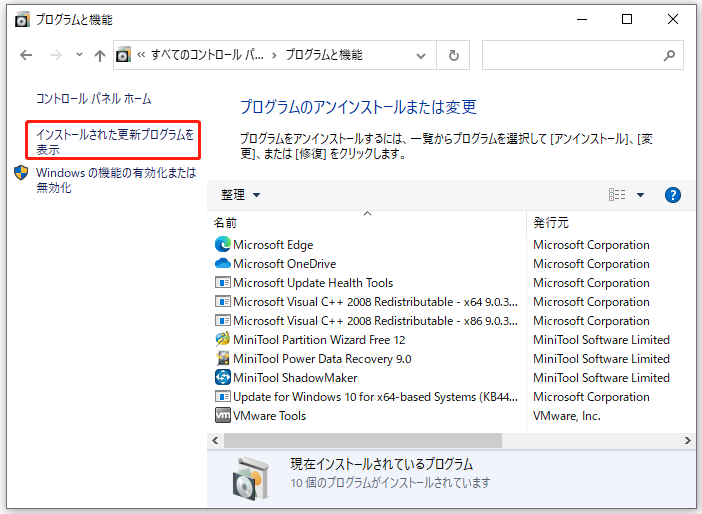The image size is (702, 514).
Task: Open コントロール パネル ホーム link
Action: point(94,99)
